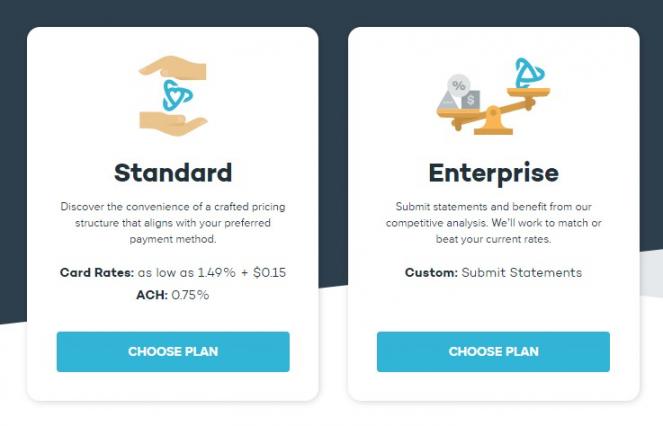This screenshot has height=426, width=663.
Task: Select the Standard plan description text
Action: [x=173, y=222]
